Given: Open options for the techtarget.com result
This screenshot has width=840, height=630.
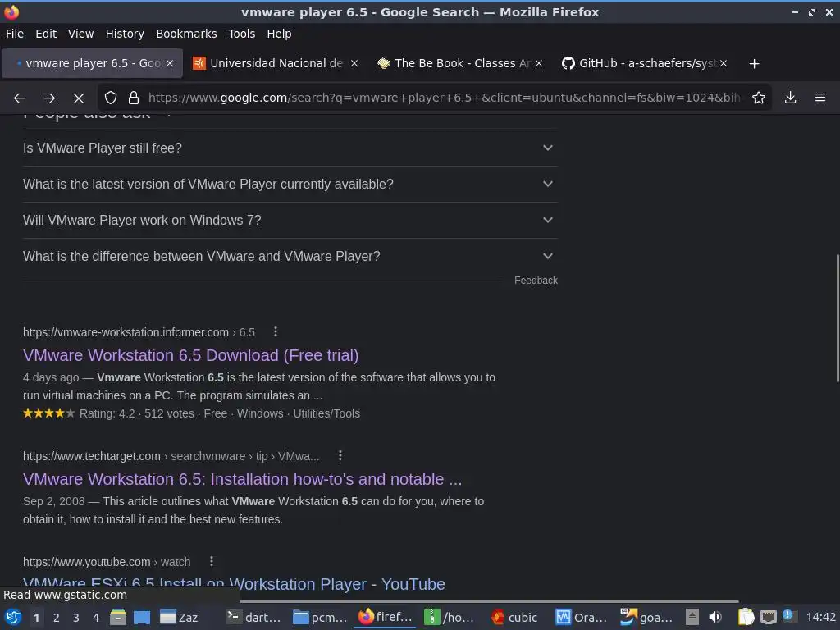Looking at the screenshot, I should pos(340,455).
